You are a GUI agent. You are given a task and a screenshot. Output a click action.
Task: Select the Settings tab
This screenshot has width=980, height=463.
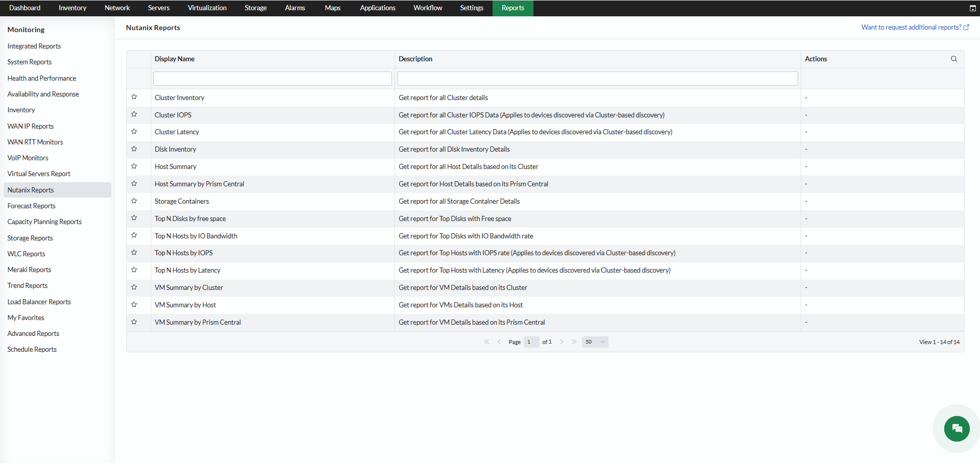coord(472,8)
